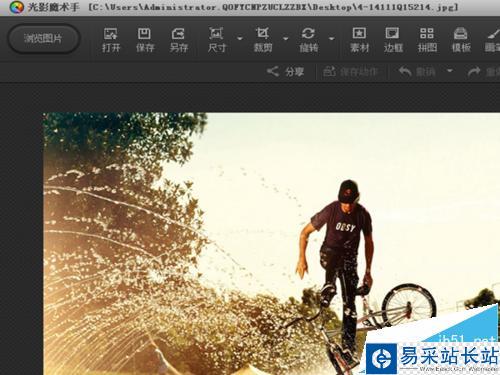Click the 模板 (Template) toolbar icon

click(461, 40)
